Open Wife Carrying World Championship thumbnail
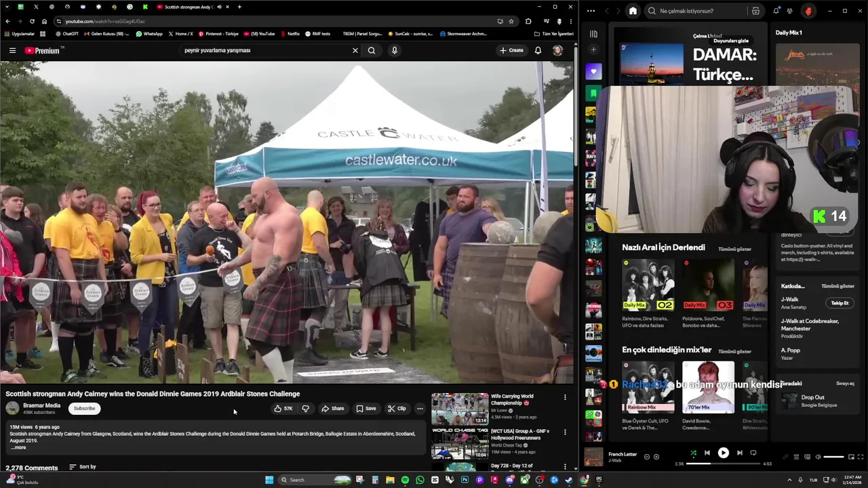Screen dimensions: 868x488 coord(460,409)
